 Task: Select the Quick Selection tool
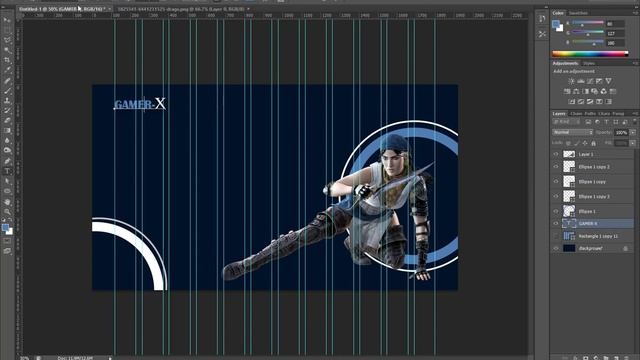tap(7, 50)
